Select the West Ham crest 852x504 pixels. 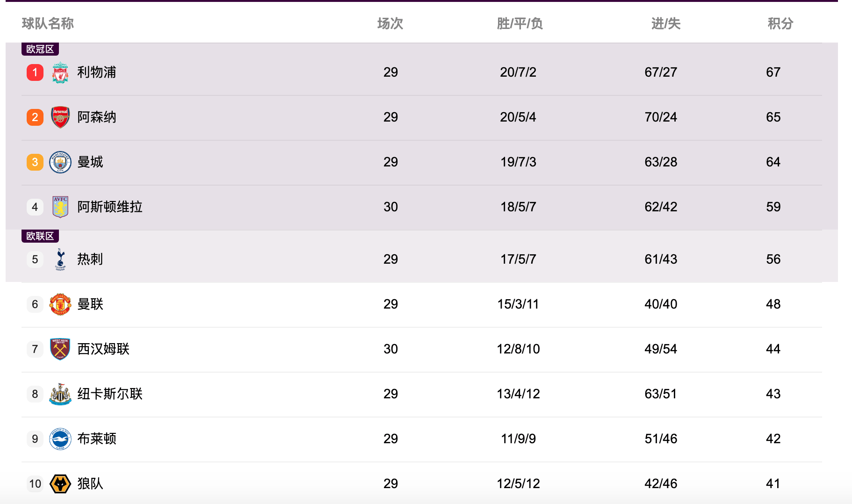point(60,349)
